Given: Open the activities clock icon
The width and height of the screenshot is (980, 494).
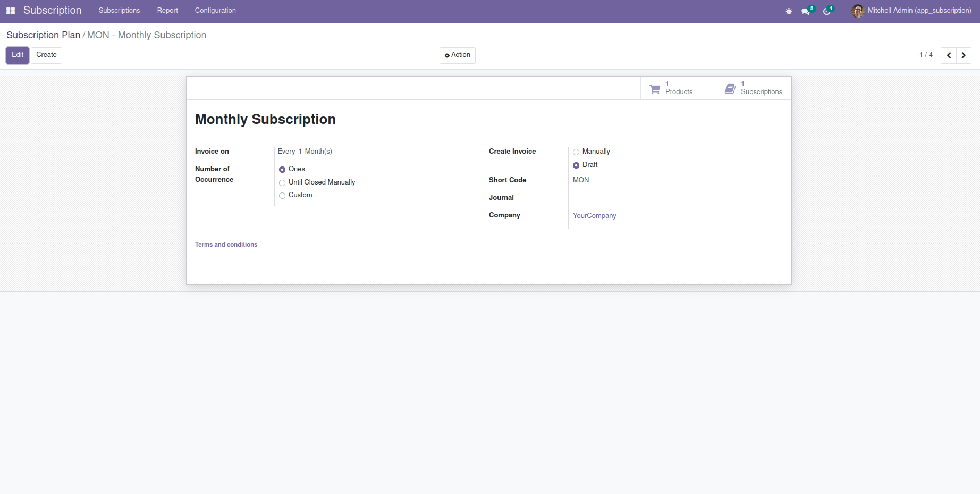Looking at the screenshot, I should 827,11.
